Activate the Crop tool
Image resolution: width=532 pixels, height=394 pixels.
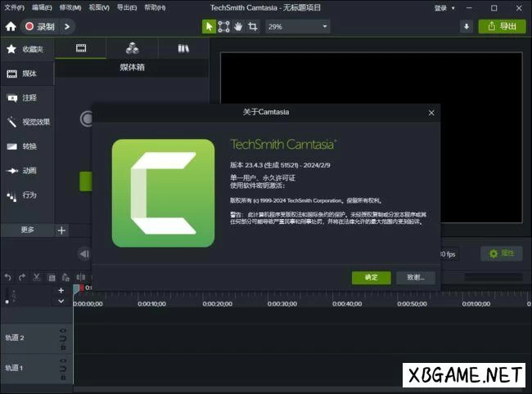point(253,26)
